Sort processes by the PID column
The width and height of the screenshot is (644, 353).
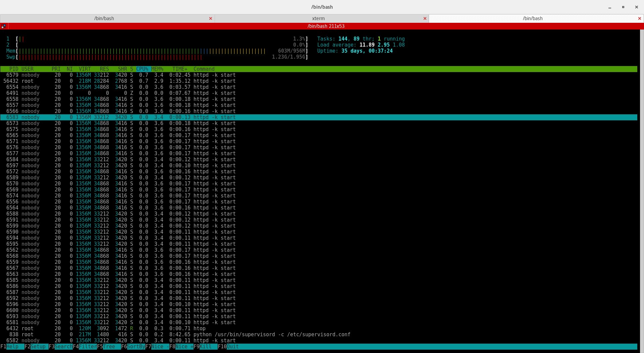coord(13,69)
